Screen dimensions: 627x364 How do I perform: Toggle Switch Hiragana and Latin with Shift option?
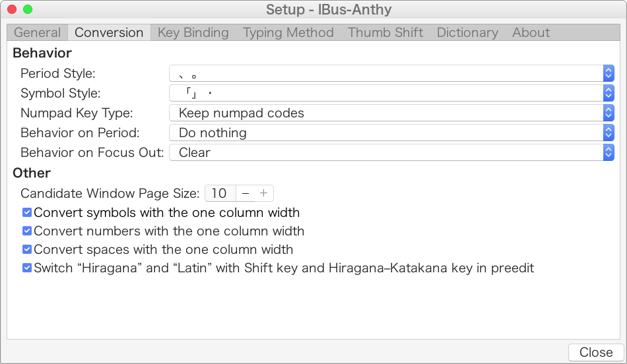27,268
